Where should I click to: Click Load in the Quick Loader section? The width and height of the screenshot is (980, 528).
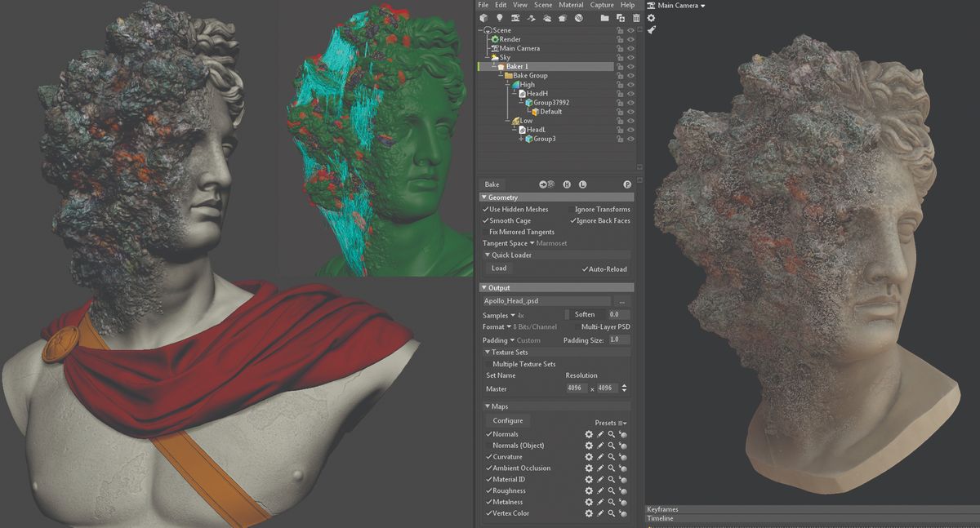498,268
